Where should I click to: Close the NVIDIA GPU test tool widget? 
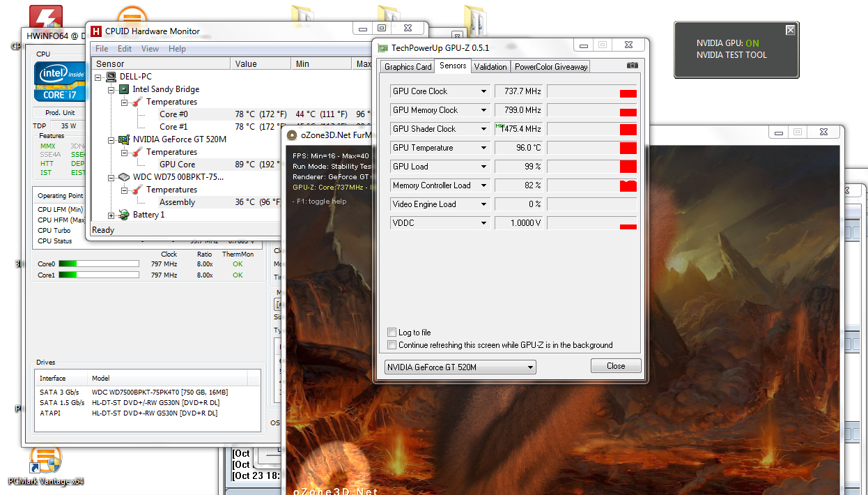pyautogui.click(x=790, y=30)
